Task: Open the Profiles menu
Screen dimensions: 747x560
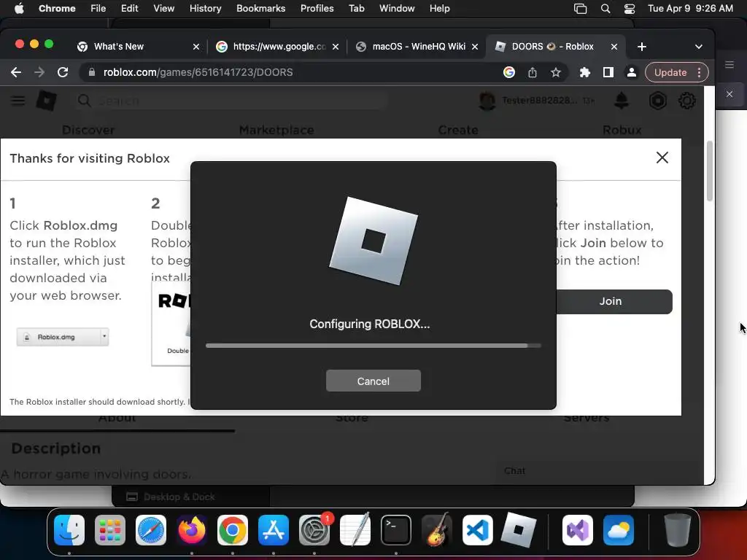Action: coord(317,8)
